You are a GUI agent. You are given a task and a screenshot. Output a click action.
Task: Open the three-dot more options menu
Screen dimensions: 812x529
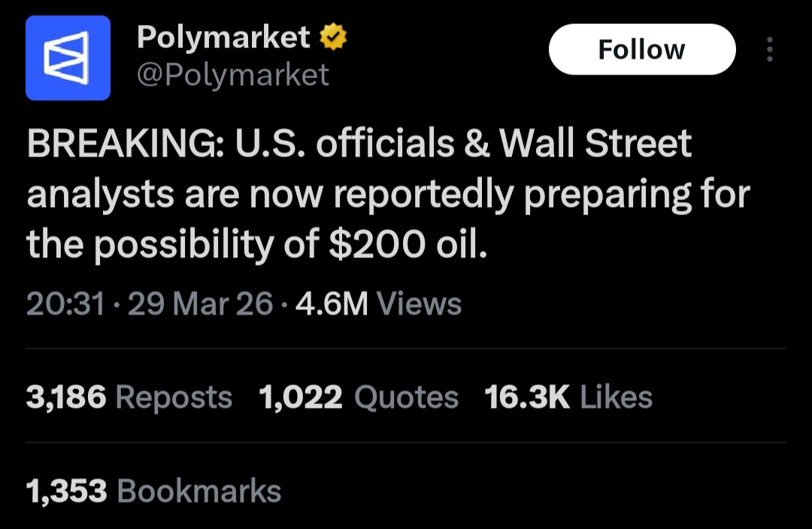pos(769,50)
